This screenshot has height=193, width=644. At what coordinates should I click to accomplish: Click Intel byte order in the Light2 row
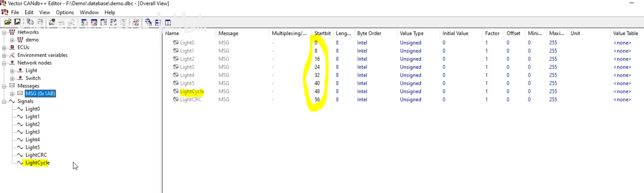coord(362,59)
